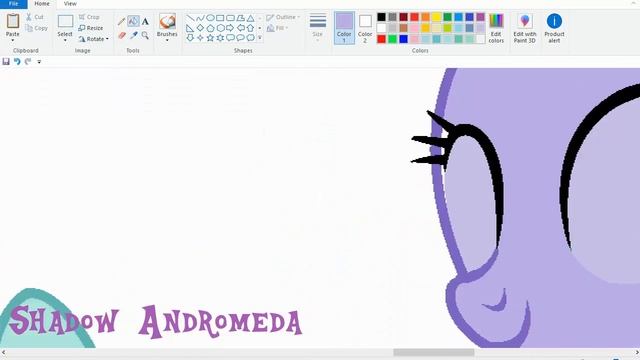Pick the Down arrow shape
Screen dimensions: 640x360
(190, 38)
